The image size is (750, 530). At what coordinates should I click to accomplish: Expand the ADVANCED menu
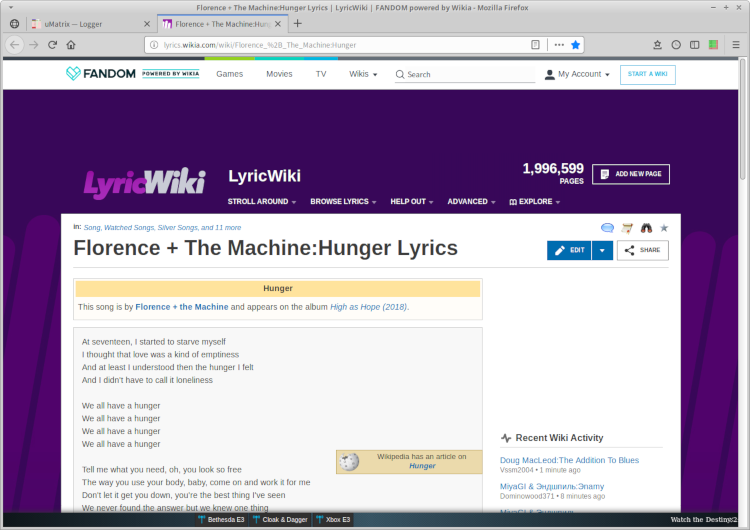[x=471, y=201]
